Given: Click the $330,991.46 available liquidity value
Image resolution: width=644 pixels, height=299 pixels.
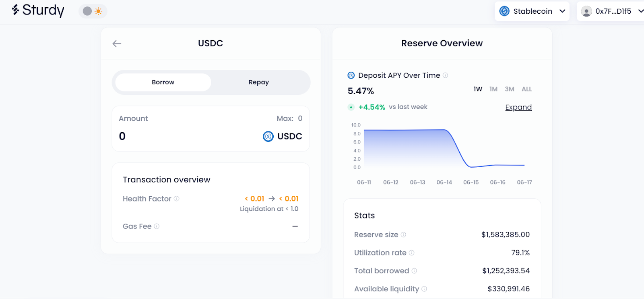Looking at the screenshot, I should tap(508, 289).
